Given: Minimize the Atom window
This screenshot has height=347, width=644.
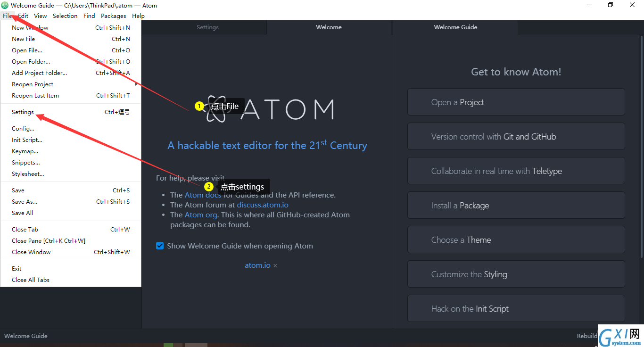Looking at the screenshot, I should 589,5.
